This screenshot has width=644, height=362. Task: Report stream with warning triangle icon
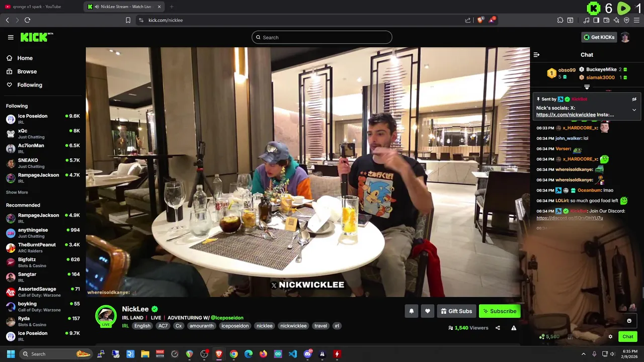pos(514,328)
